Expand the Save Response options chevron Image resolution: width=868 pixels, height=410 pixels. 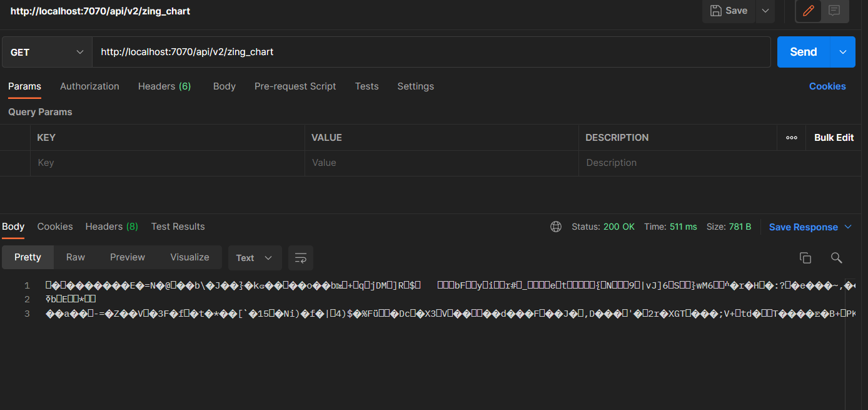(849, 227)
